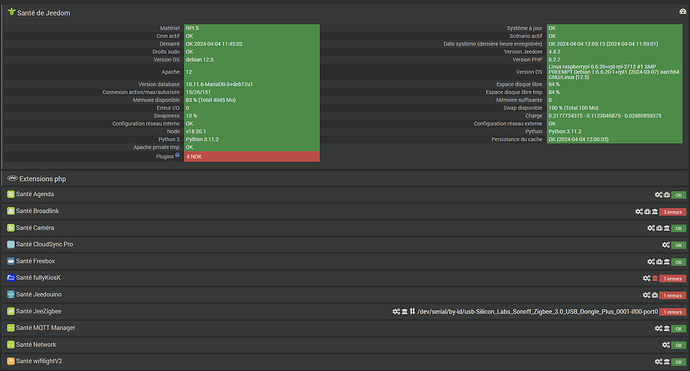Screen dimensions: 690x371
Task: Click the Freebox plugin icon
Action: click(x=11, y=261)
